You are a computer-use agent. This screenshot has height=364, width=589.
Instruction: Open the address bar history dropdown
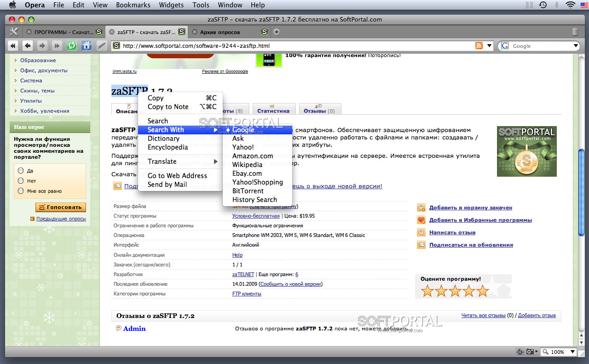pos(489,46)
